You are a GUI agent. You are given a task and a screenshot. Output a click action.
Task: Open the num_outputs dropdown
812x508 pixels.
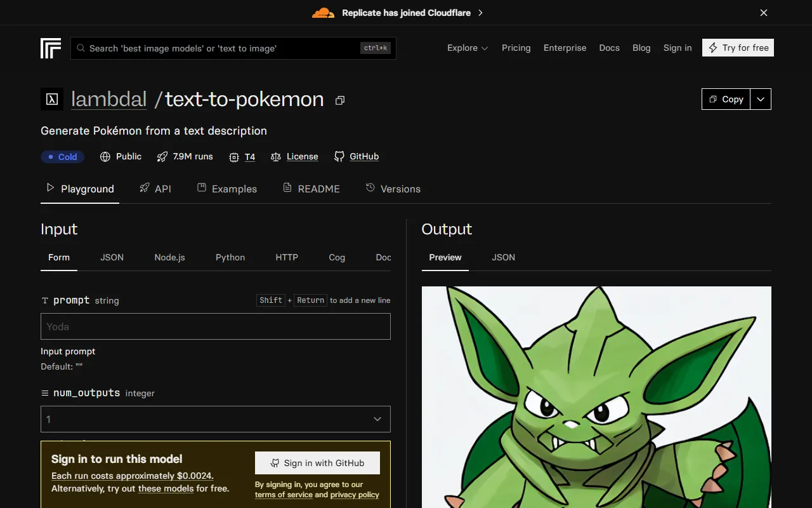[x=216, y=419]
